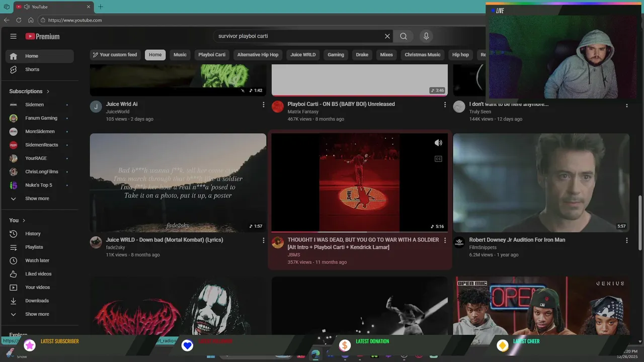Open the FilmSnippets channel avatar
The height and width of the screenshot is (362, 644).
coord(459,242)
